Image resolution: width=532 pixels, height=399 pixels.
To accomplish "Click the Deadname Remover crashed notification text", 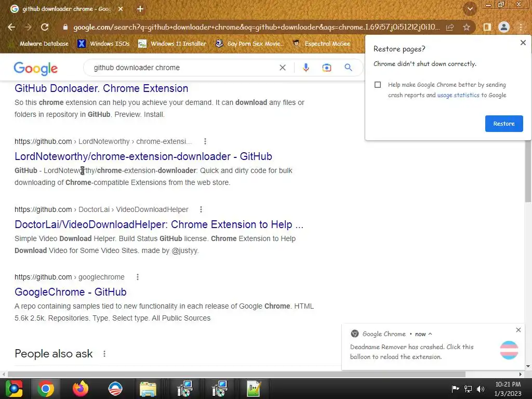I will pos(411,352).
